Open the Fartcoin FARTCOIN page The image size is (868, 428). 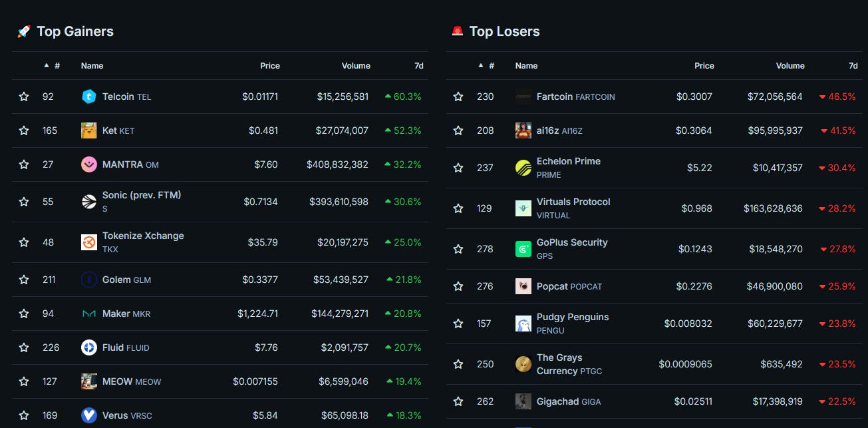[x=576, y=97]
